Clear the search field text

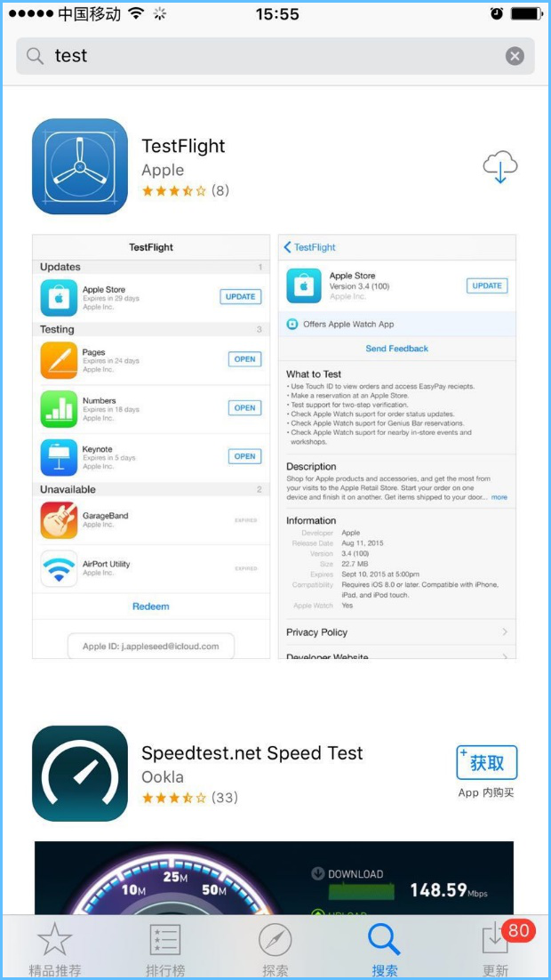(515, 56)
